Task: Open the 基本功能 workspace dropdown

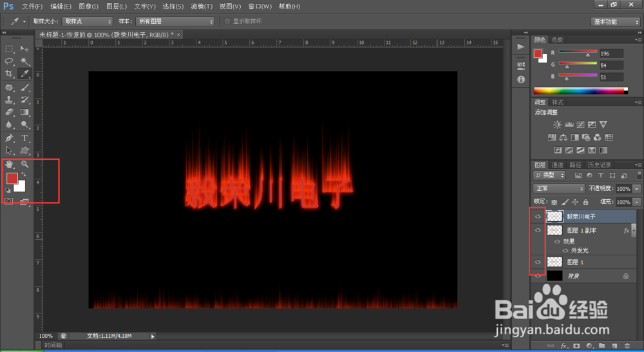Action: tap(615, 21)
